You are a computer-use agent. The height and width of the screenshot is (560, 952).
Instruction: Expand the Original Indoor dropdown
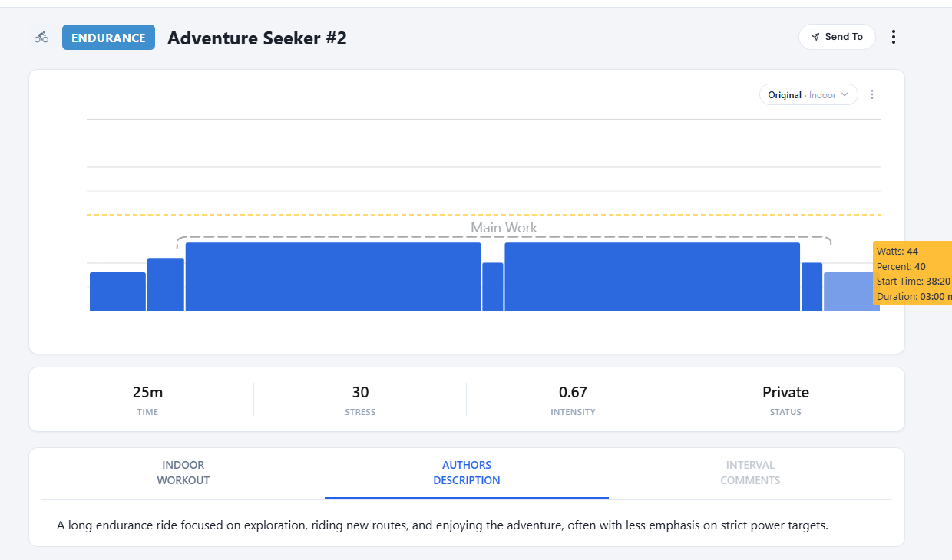tap(808, 94)
